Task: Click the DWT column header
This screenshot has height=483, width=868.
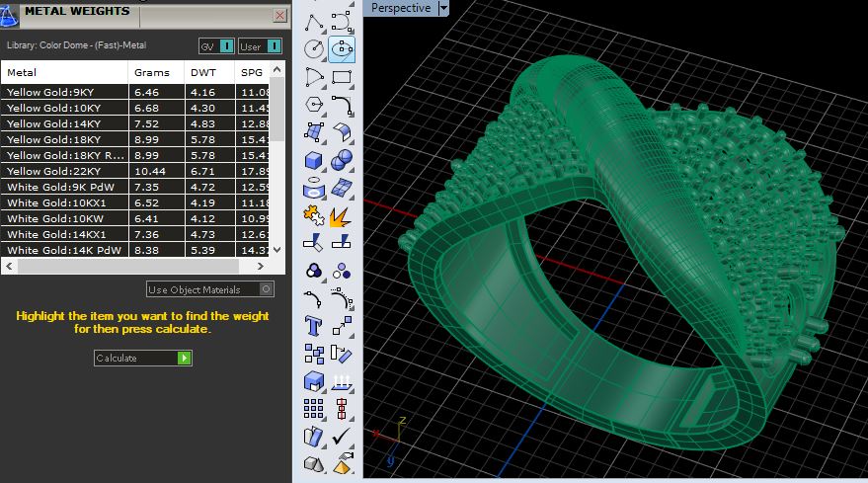Action: pyautogui.click(x=209, y=72)
